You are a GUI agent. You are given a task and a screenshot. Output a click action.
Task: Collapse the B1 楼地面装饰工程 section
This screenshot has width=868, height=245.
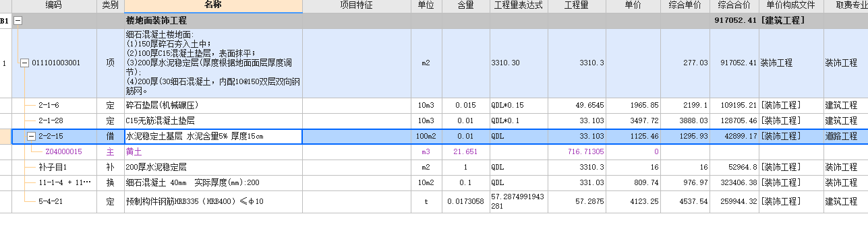point(18,21)
